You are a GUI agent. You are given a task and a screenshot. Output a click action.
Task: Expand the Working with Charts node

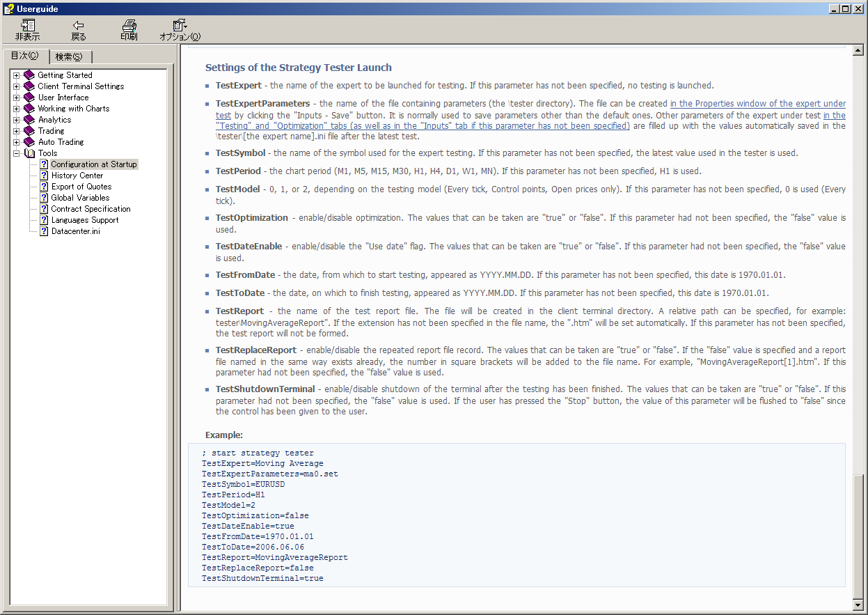17,109
